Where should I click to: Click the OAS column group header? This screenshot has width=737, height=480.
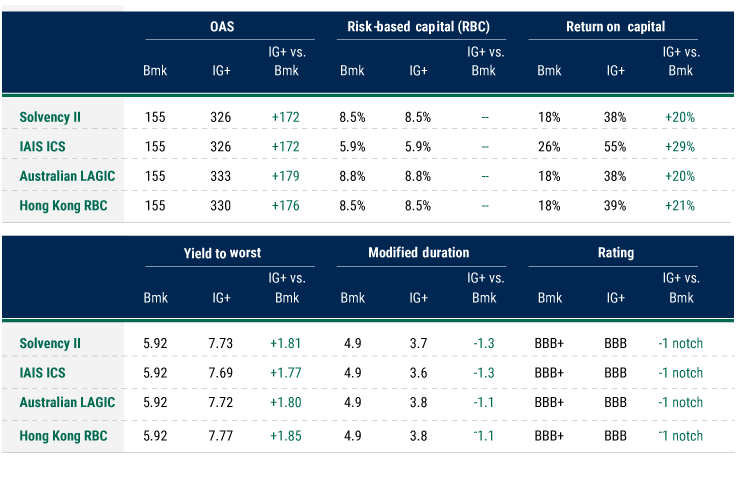222,26
